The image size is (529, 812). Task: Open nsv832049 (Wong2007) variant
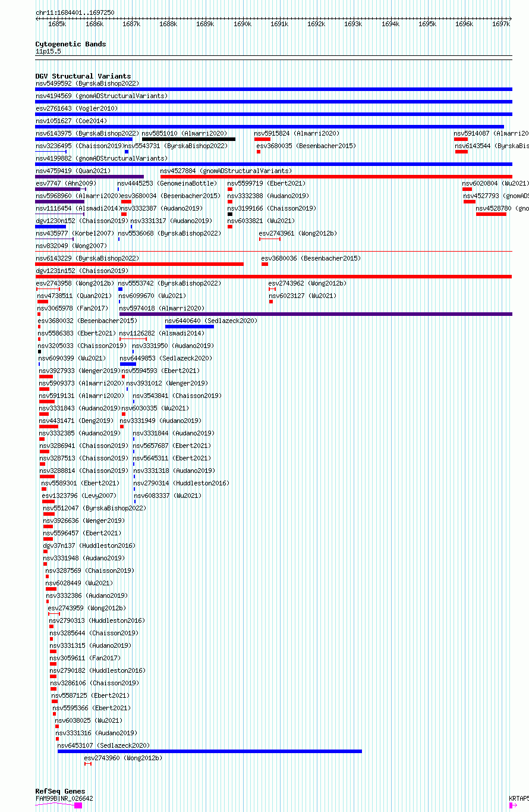click(71, 246)
